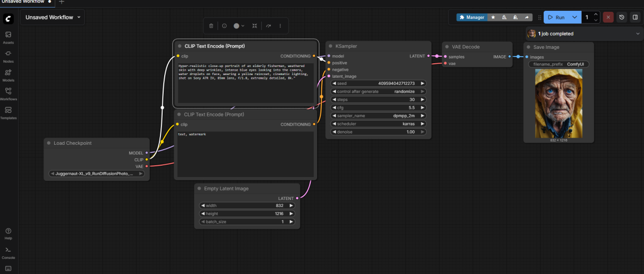Toggle the right side panel layout icon

[635, 17]
